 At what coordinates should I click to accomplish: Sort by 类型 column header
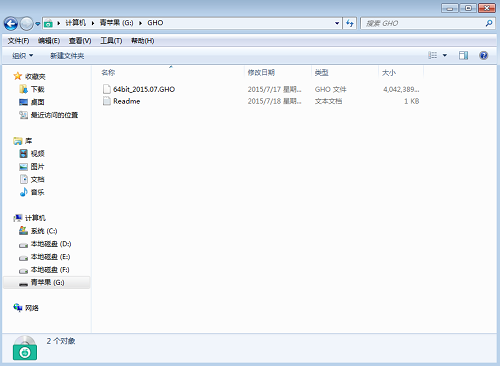[x=322, y=72]
